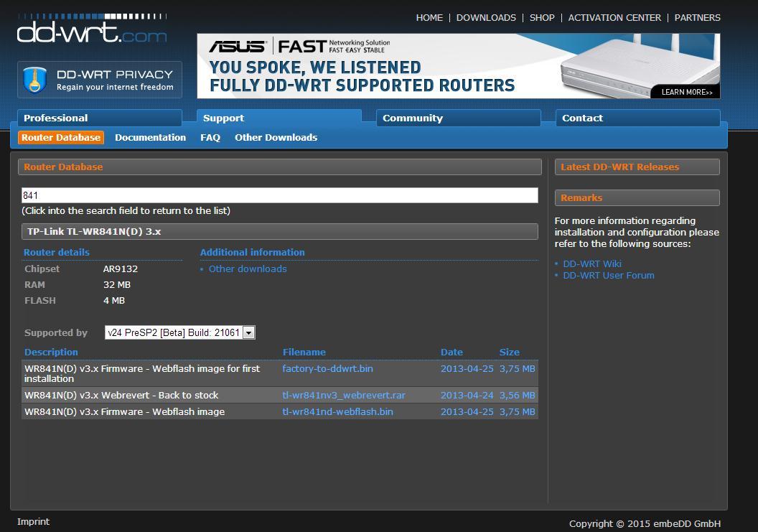
Task: Open Documentation submenu item
Action: coord(150,137)
